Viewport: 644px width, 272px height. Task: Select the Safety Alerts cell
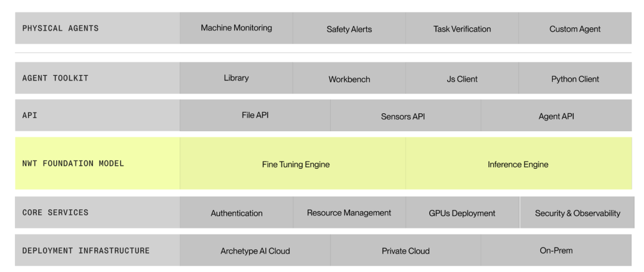tap(349, 28)
